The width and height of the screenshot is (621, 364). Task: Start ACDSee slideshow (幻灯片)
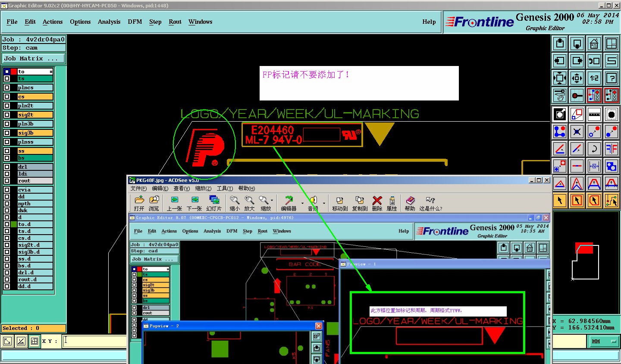click(x=214, y=203)
